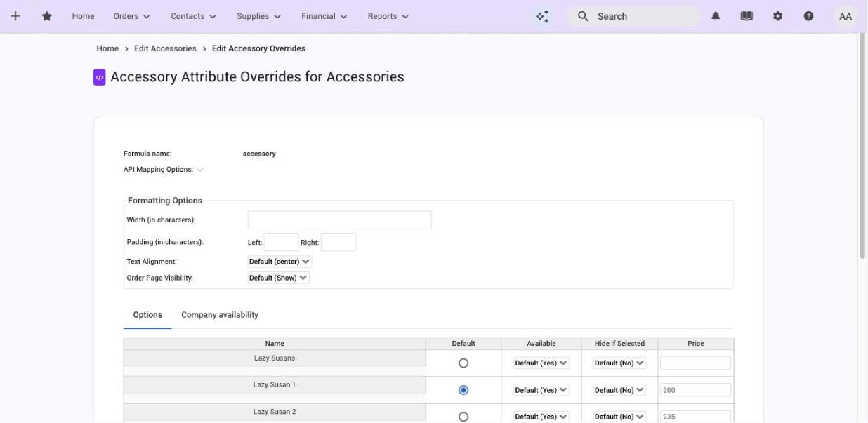This screenshot has width=868, height=423.
Task: Open the Text Alignment dropdown
Action: [280, 262]
